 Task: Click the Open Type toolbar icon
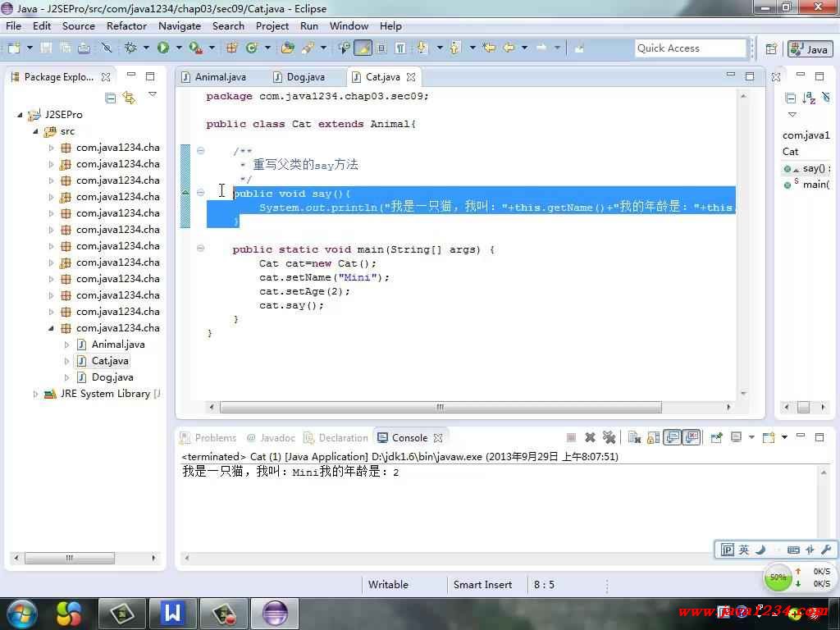tap(286, 48)
